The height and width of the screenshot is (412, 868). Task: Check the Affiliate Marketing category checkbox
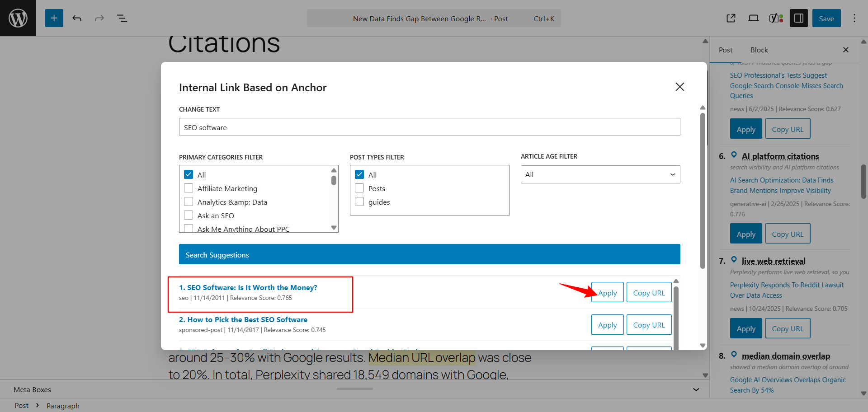[x=189, y=188]
